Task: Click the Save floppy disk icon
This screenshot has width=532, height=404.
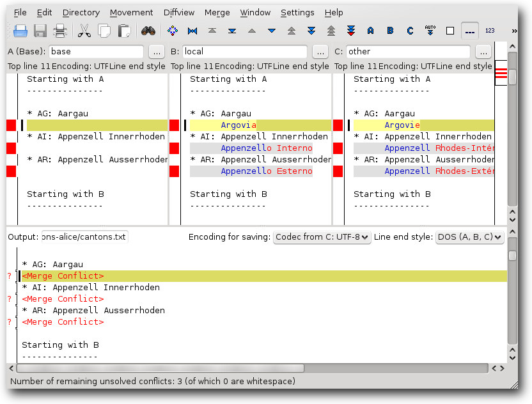Action: (40, 31)
